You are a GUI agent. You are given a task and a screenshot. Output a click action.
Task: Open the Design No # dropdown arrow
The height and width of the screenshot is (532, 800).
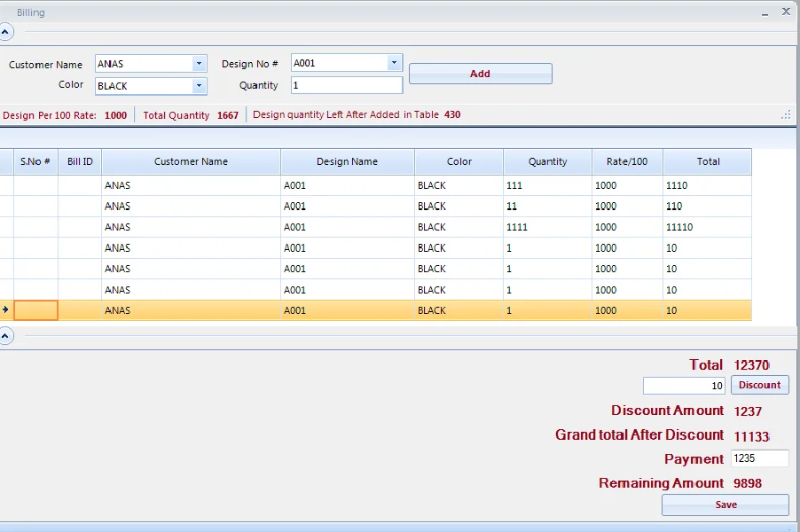[x=394, y=63]
